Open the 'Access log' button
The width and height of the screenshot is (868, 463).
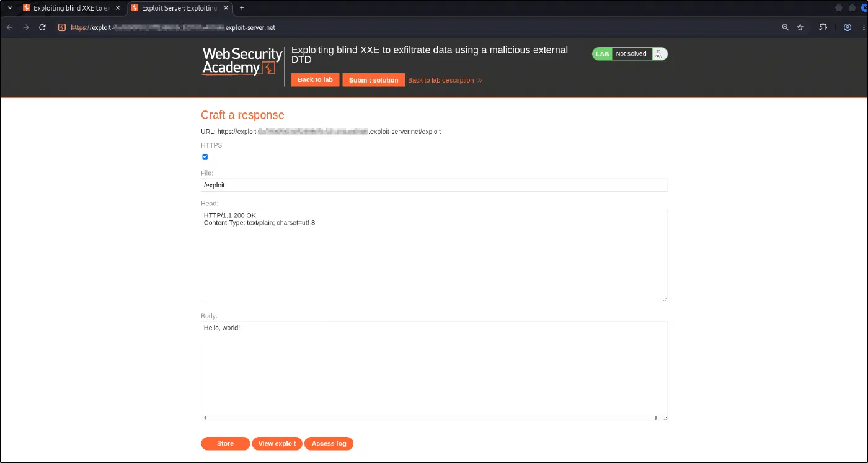329,444
